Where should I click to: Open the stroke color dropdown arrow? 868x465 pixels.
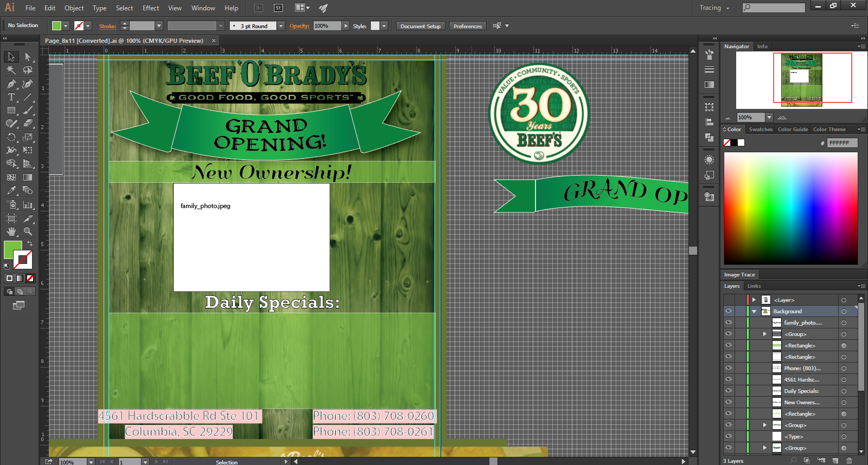pos(88,26)
